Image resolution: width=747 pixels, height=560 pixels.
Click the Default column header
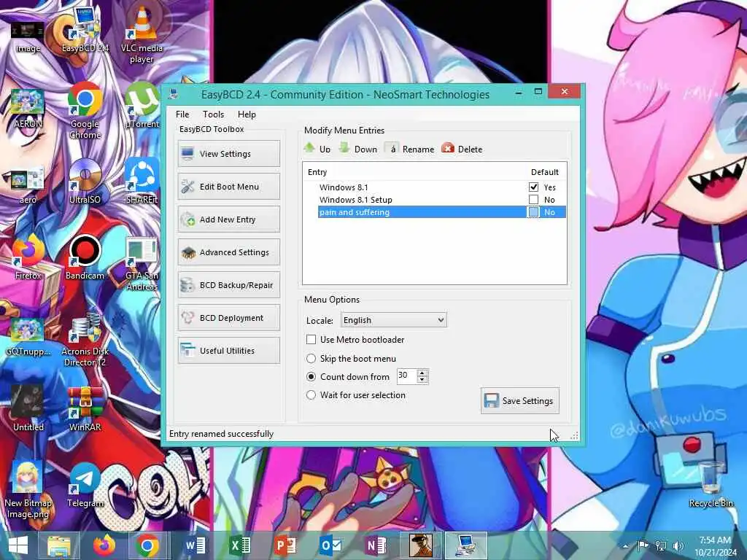[x=545, y=172]
